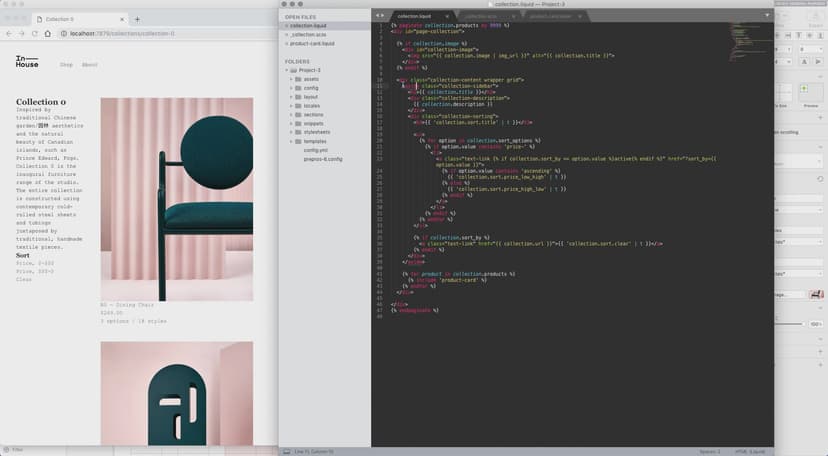
Task: Open config.yml in sidebar
Action: [317, 150]
